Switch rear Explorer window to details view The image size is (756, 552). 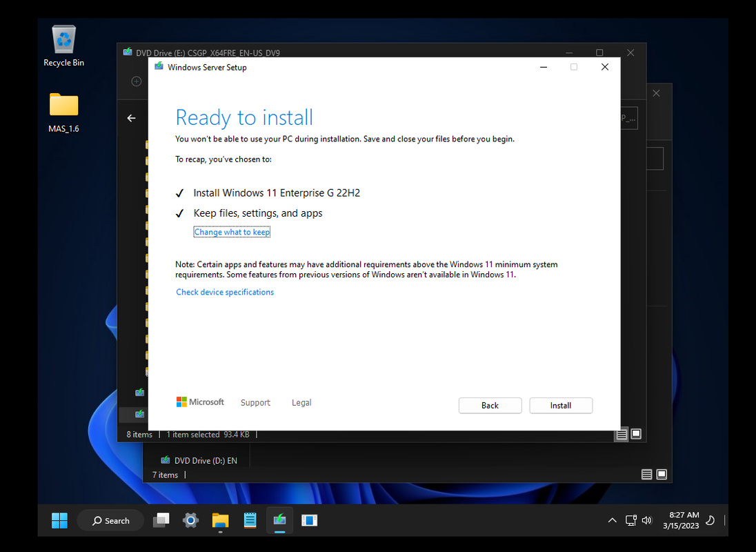pyautogui.click(x=647, y=475)
